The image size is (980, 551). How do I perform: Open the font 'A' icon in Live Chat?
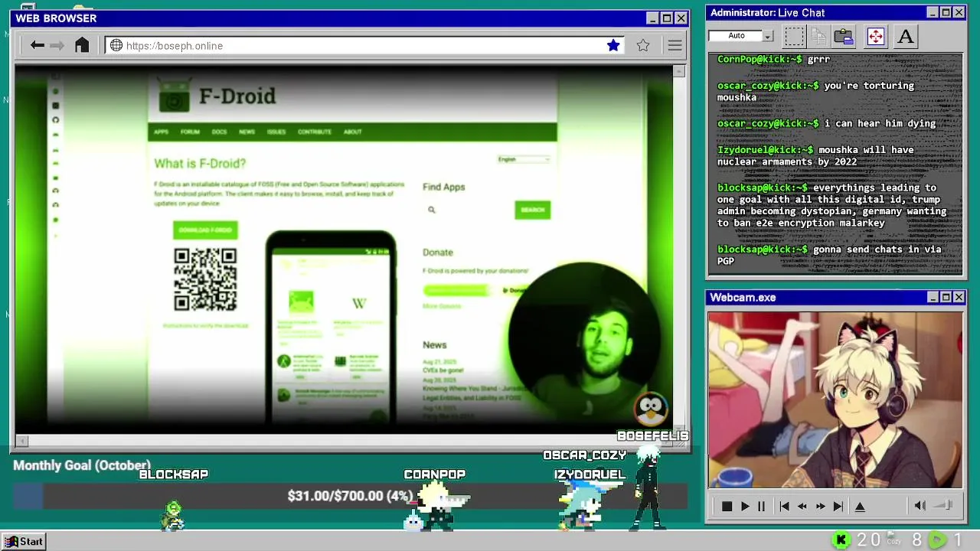coord(906,36)
